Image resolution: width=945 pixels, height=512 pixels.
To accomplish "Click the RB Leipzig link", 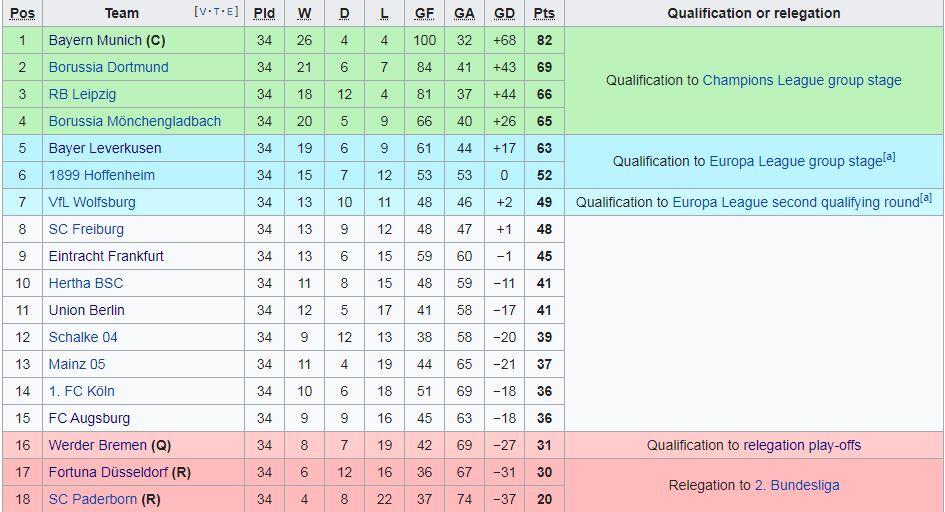I will 82,95.
